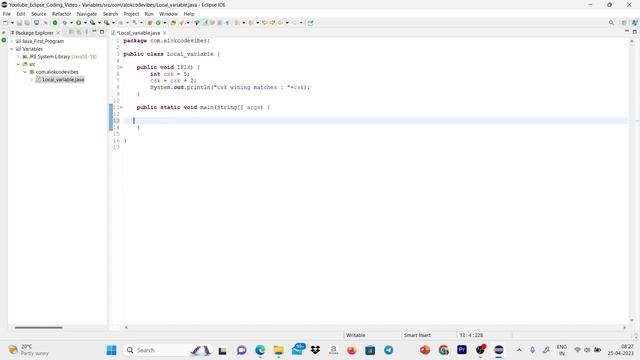Open the Source menu
The width and height of the screenshot is (640, 360).
[x=39, y=14]
